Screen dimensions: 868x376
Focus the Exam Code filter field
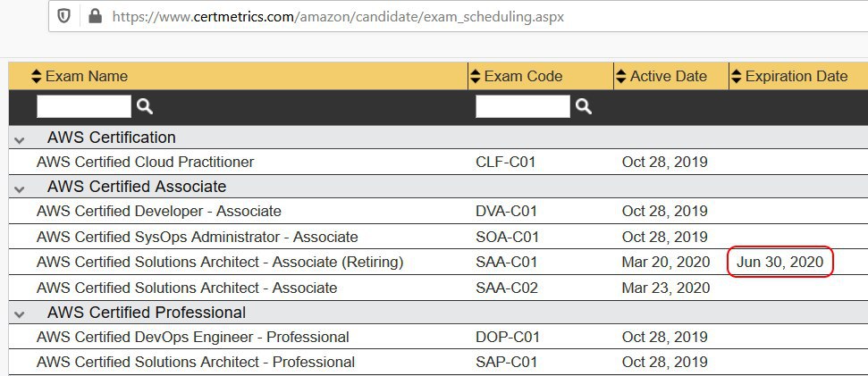pyautogui.click(x=523, y=106)
